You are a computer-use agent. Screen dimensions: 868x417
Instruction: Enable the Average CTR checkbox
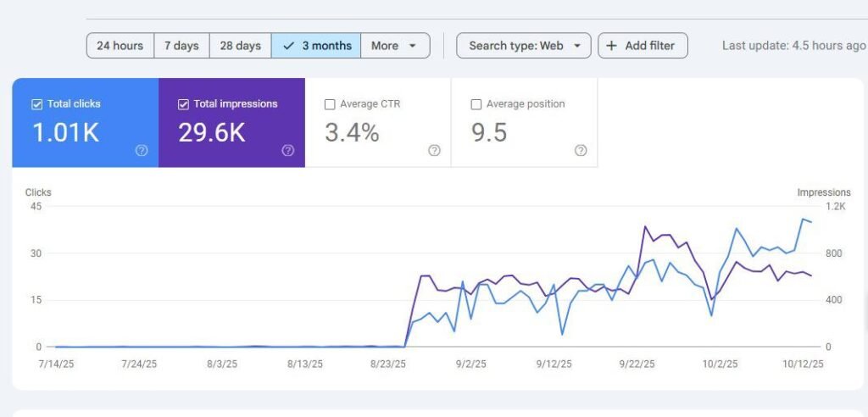[x=330, y=104]
